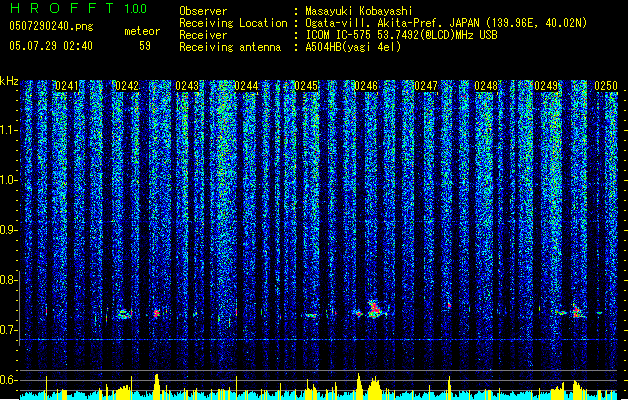Click the red meteor echo after the 0249 marker
Viewport: 629px width, 400px height.
point(577,312)
